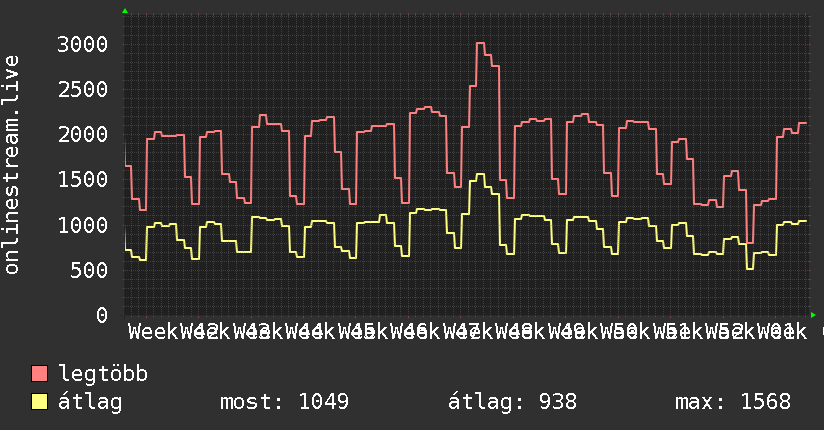Click the pink legtöbb legend swatch

[x=39, y=373]
